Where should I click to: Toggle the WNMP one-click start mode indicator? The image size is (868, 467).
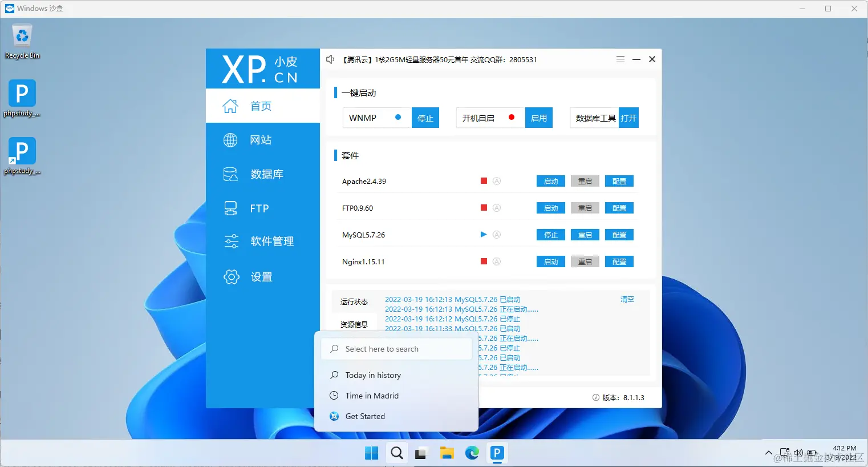(399, 117)
